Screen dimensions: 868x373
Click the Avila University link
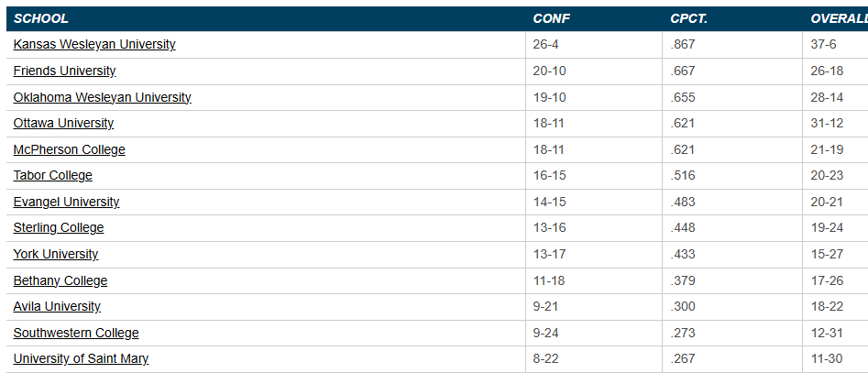[57, 306]
